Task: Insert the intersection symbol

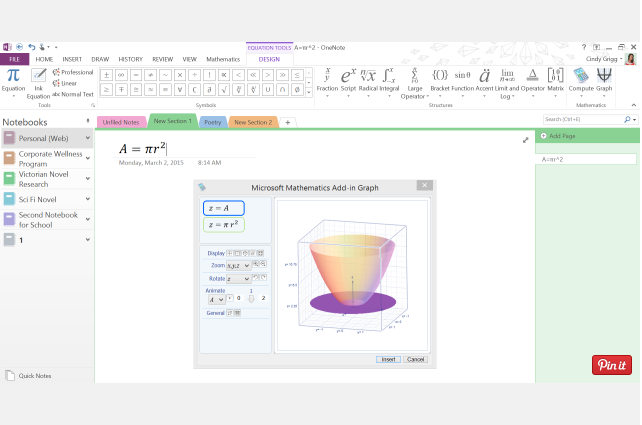Action: 283,89
